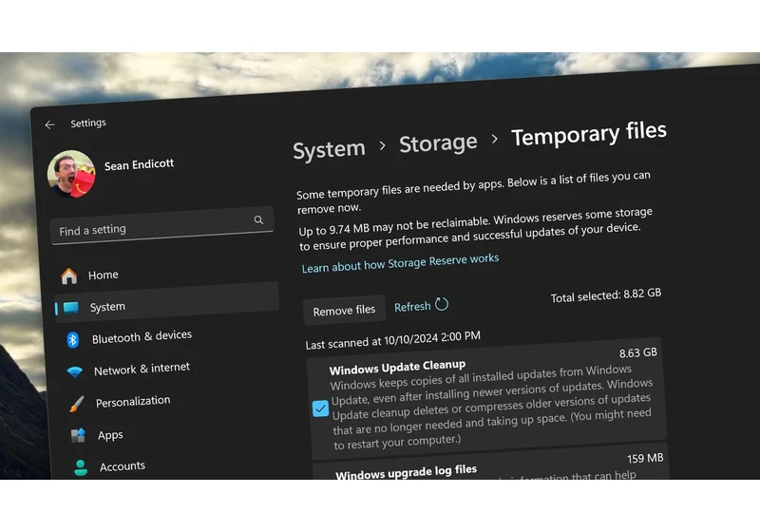Viewport: 760px width, 532px height.
Task: Go to Storage in the breadcrumb
Action: point(438,142)
